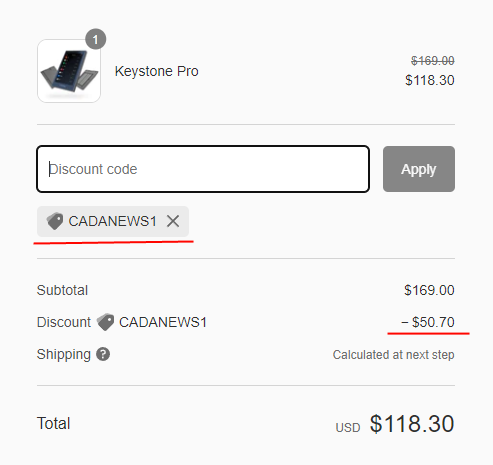Click the Keystone Pro product name
Screen dimensions: 493x465
(157, 71)
